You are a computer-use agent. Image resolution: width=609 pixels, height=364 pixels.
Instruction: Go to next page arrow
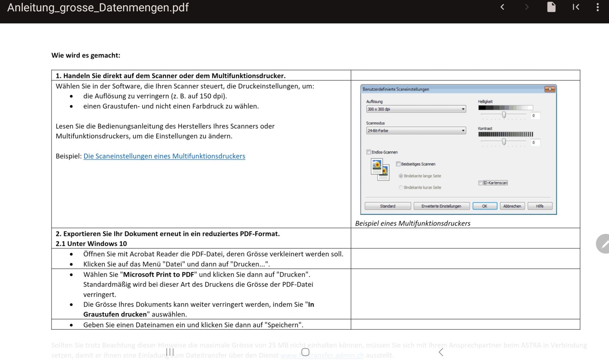pos(527,7)
